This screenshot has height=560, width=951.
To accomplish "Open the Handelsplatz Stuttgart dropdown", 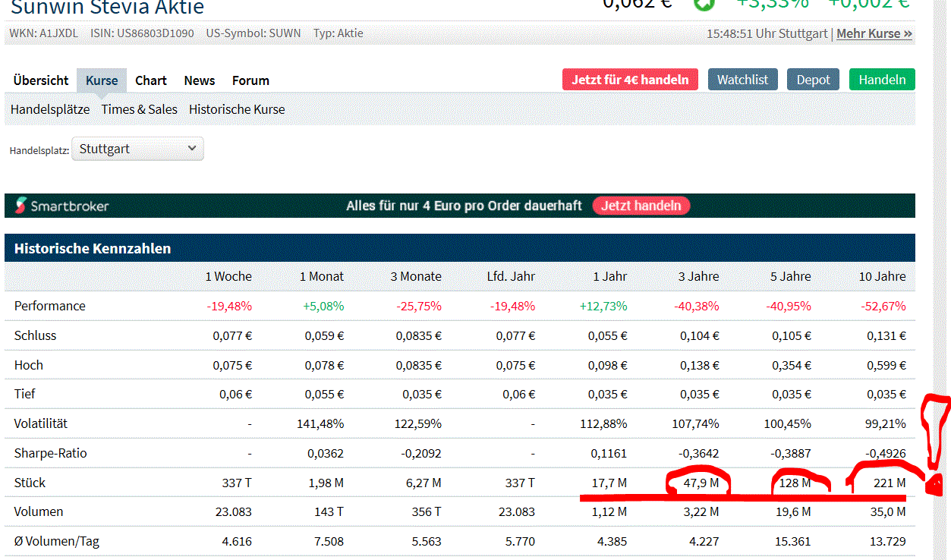I will tap(137, 149).
